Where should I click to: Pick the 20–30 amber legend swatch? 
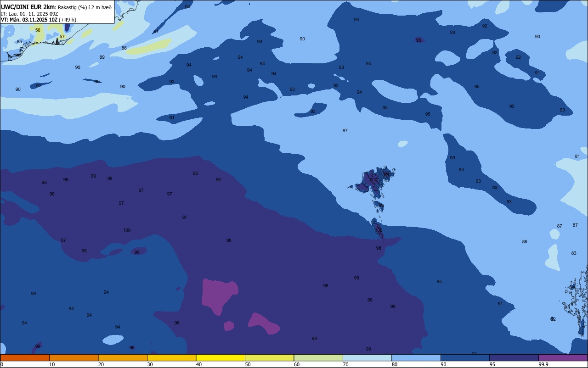tap(123, 357)
